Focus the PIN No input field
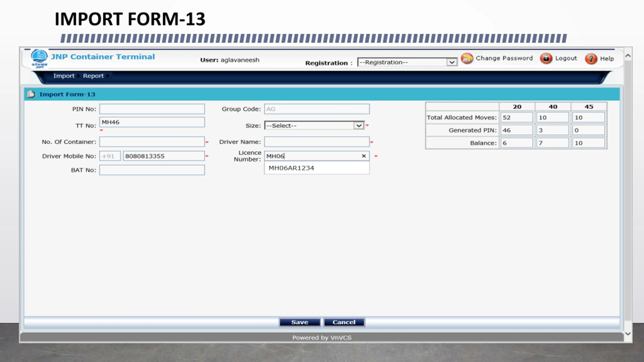The width and height of the screenshot is (644, 362). (x=152, y=109)
